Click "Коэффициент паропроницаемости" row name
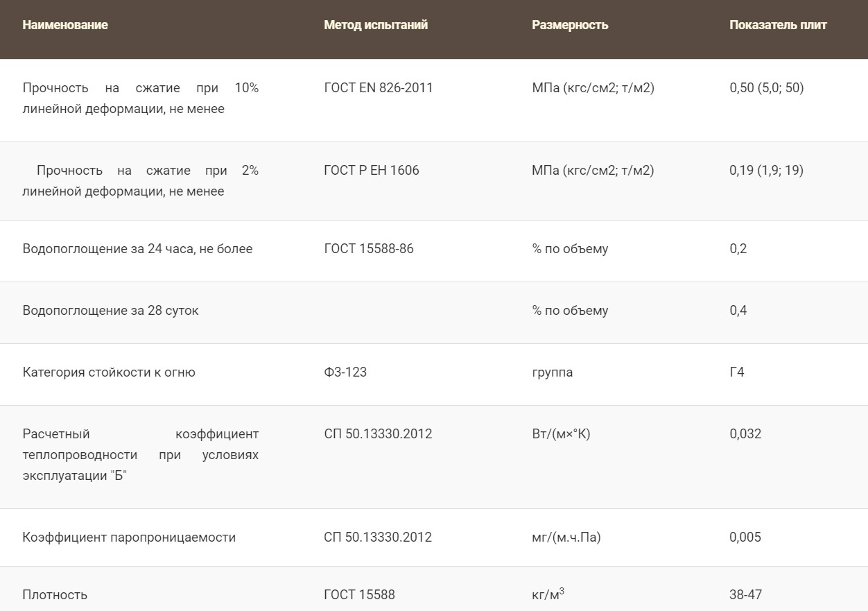The image size is (868, 611). pyautogui.click(x=129, y=537)
